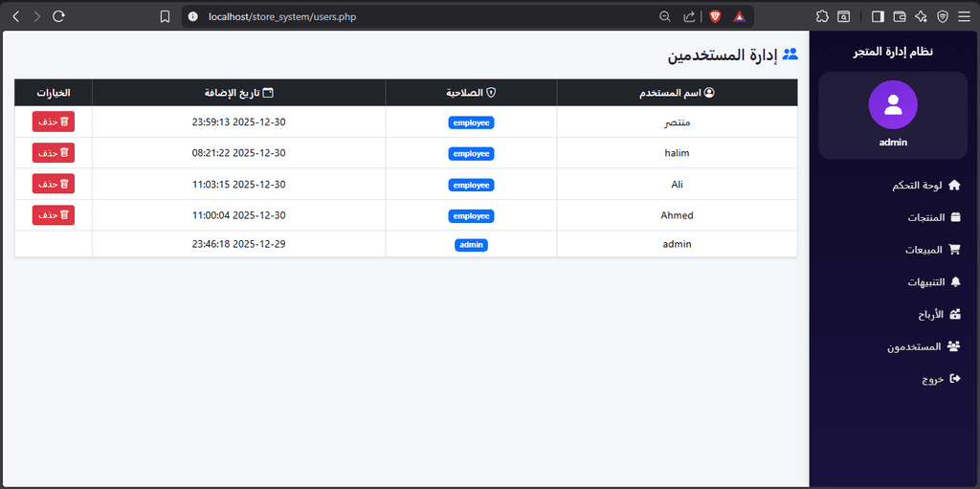
Task: Open site info icon in address bar
Action: [x=193, y=17]
